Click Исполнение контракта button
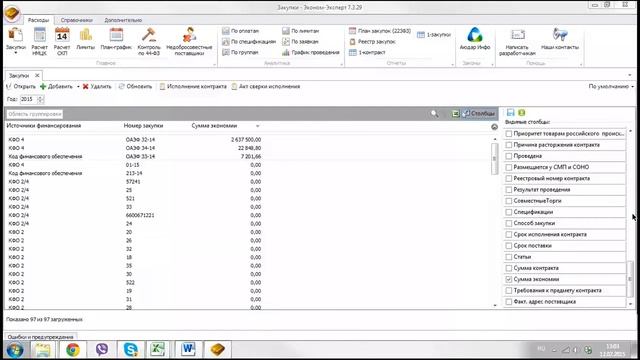 [193, 87]
